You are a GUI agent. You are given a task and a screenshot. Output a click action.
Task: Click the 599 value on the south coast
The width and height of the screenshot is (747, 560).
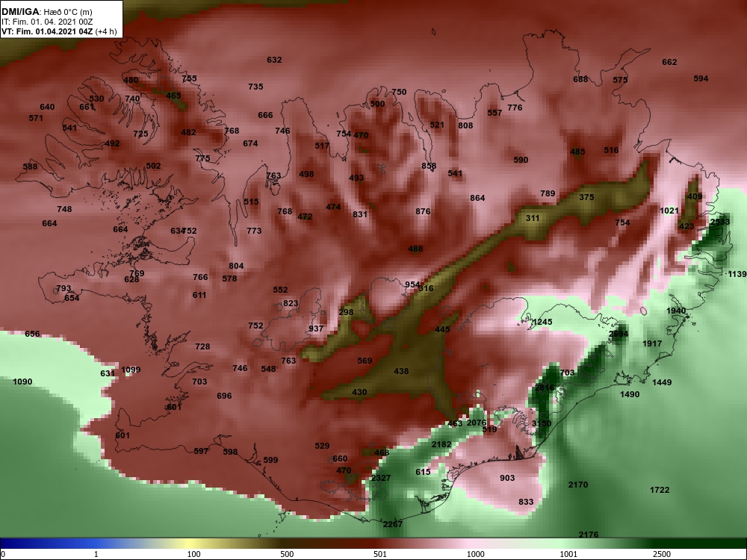[x=270, y=460]
